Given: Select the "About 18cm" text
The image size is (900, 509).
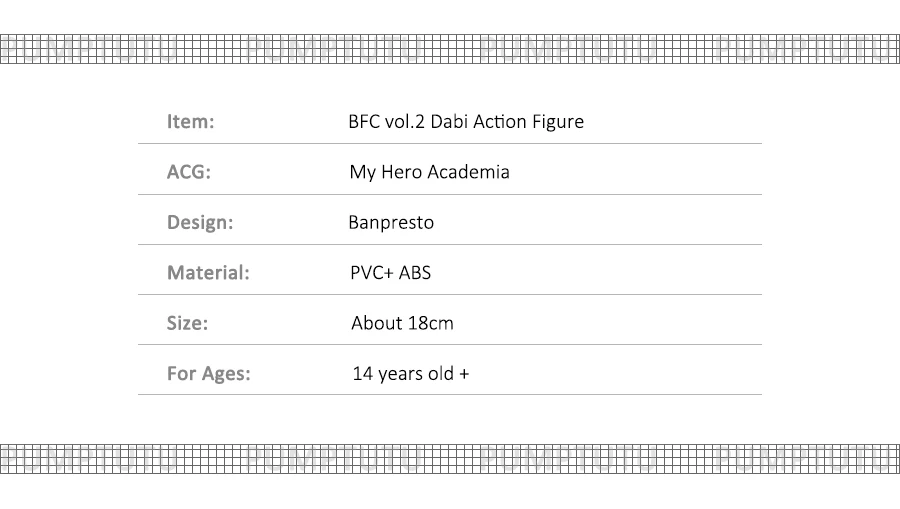Looking at the screenshot, I should pos(402,323).
